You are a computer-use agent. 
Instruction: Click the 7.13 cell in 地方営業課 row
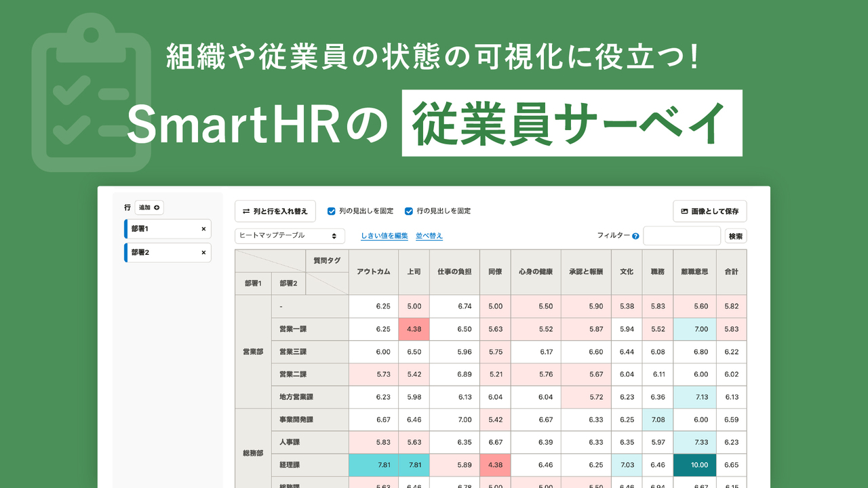tap(694, 397)
